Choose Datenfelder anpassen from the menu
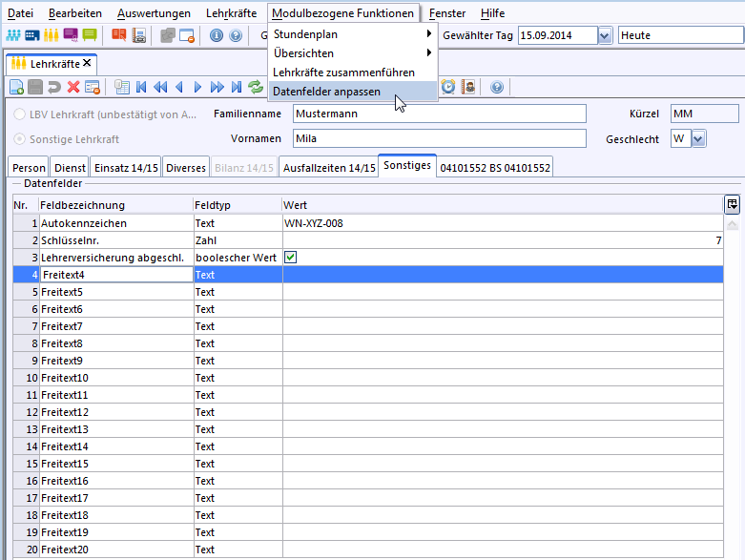The image size is (745, 560). click(326, 92)
